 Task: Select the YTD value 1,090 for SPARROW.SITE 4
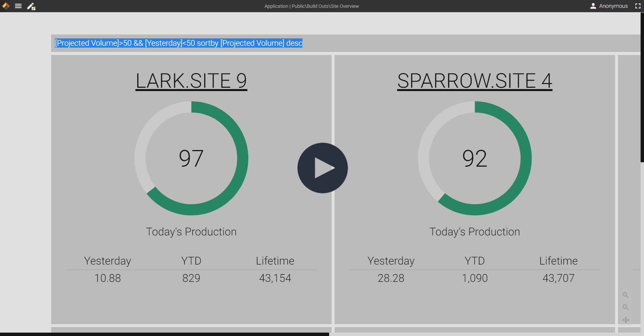click(475, 278)
